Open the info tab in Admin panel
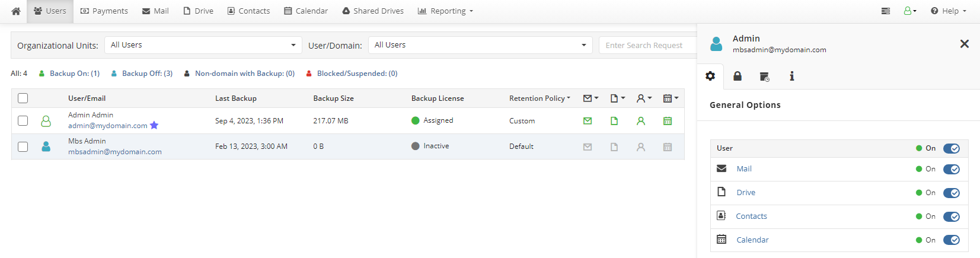This screenshot has width=980, height=258. pos(791,76)
